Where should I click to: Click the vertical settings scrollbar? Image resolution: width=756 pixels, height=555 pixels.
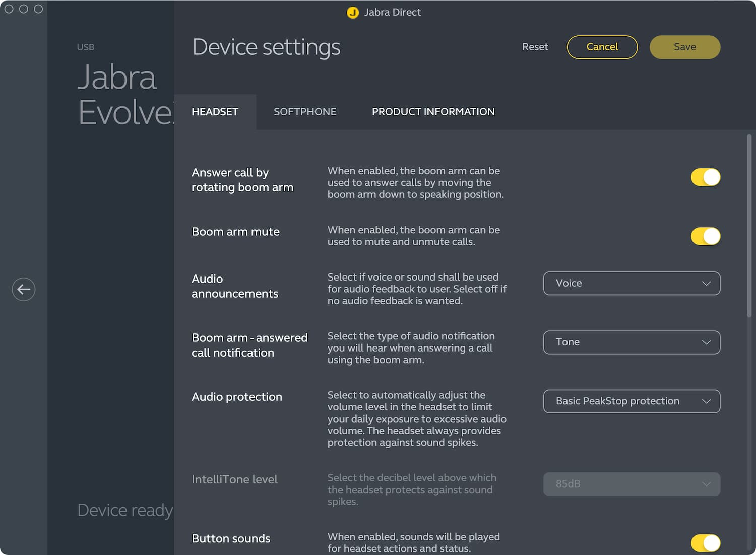(x=749, y=227)
